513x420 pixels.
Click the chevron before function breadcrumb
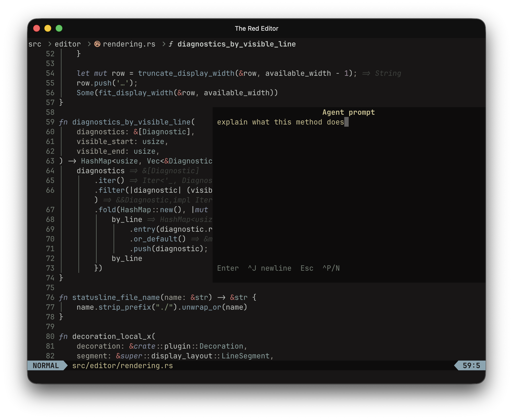(164, 44)
